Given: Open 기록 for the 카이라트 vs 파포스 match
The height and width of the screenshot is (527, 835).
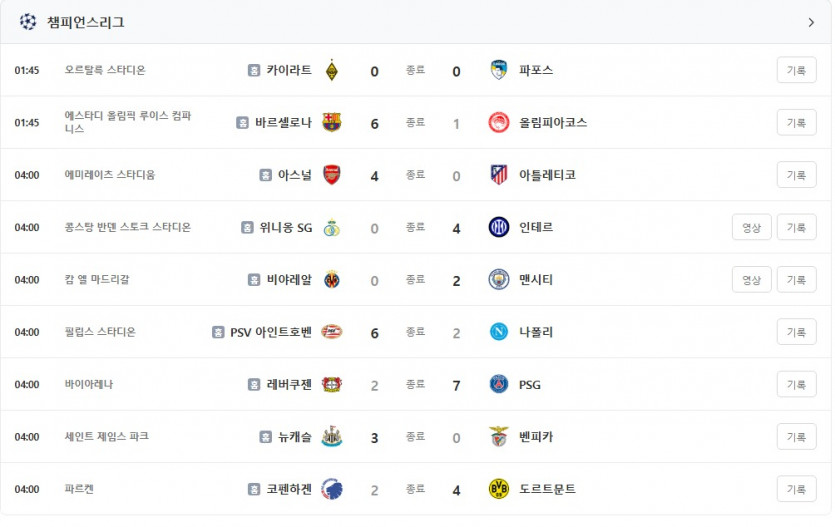Looking at the screenshot, I should click(796, 70).
